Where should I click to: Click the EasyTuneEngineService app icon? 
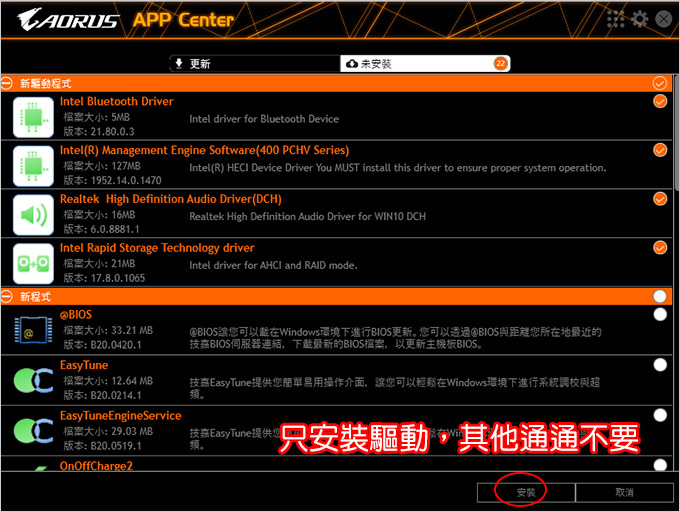(33, 431)
